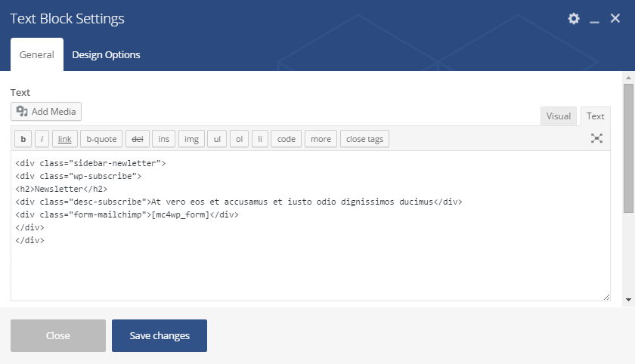Viewport: 635px width, 364px height.
Task: Insert the more tag
Action: (x=321, y=139)
